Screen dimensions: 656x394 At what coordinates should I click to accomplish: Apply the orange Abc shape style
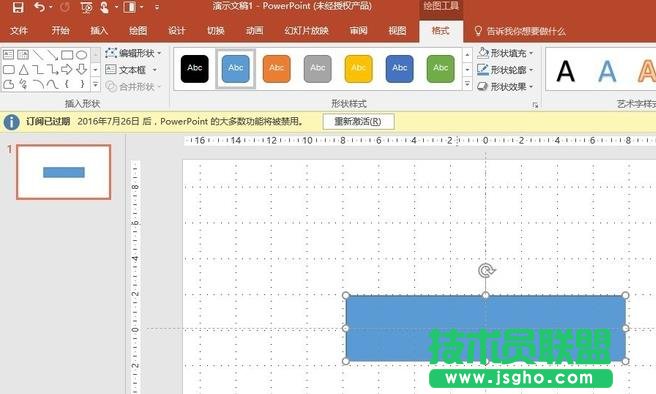coord(277,69)
